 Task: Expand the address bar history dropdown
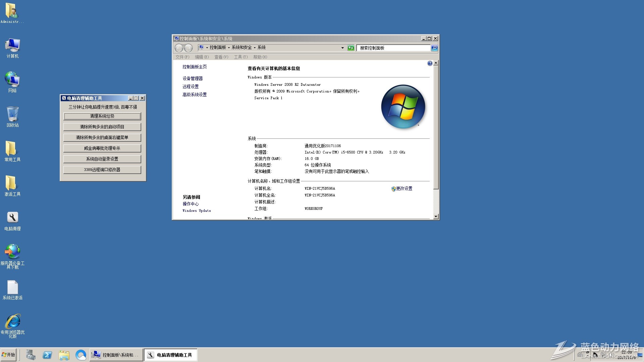pos(342,48)
